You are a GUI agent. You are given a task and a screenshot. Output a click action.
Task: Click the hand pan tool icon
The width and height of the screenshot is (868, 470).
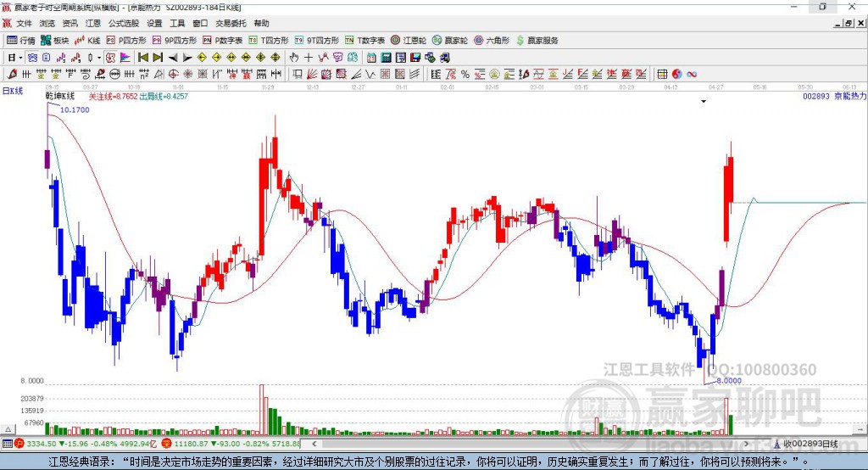pyautogui.click(x=293, y=58)
